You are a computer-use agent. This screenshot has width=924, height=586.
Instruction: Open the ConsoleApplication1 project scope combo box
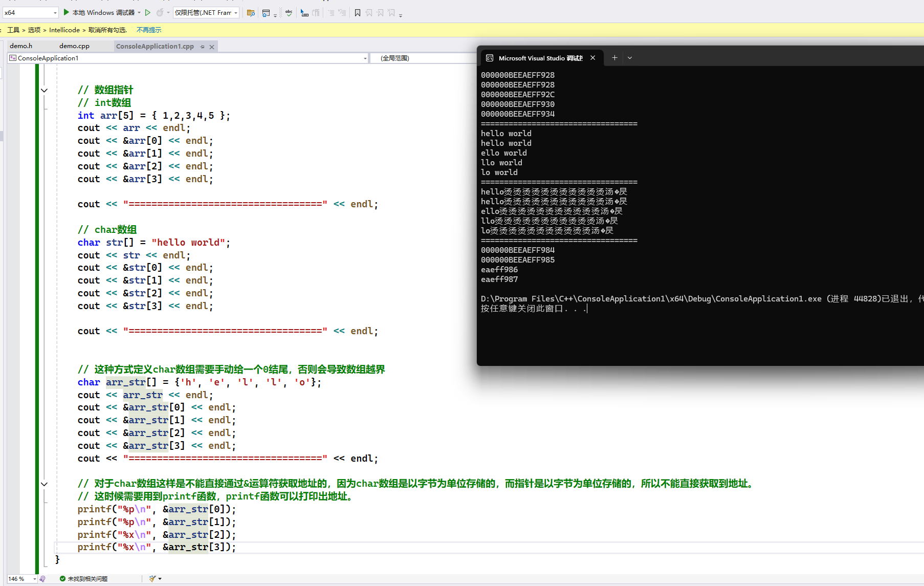point(365,58)
